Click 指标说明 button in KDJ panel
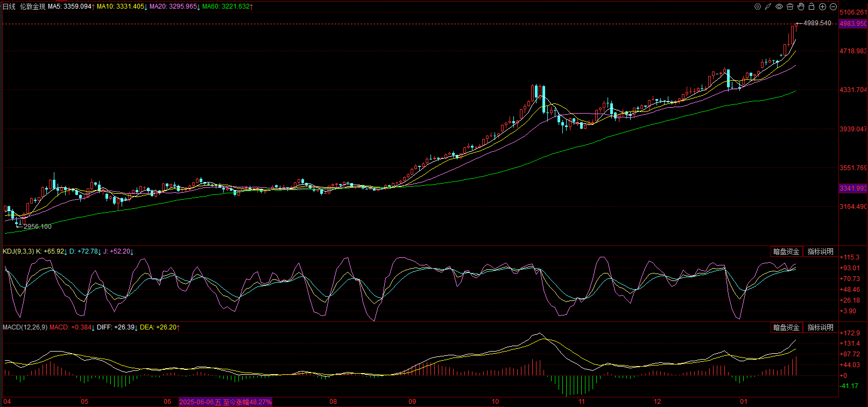 coord(820,251)
